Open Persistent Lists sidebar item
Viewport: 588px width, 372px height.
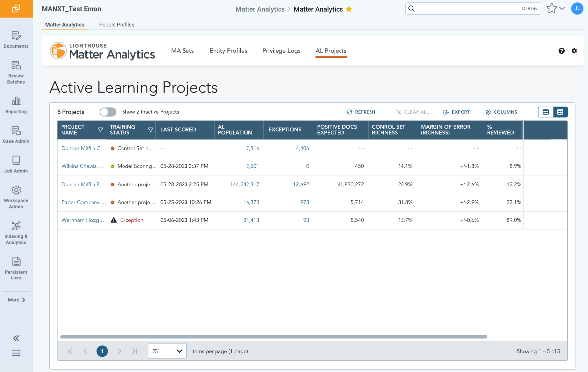[x=16, y=269]
